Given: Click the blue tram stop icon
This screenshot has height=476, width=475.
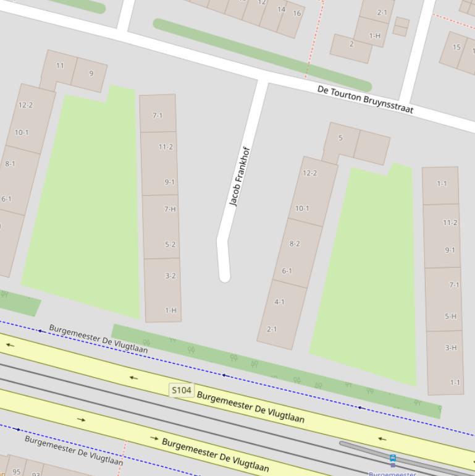Looking at the screenshot, I should [392, 459].
